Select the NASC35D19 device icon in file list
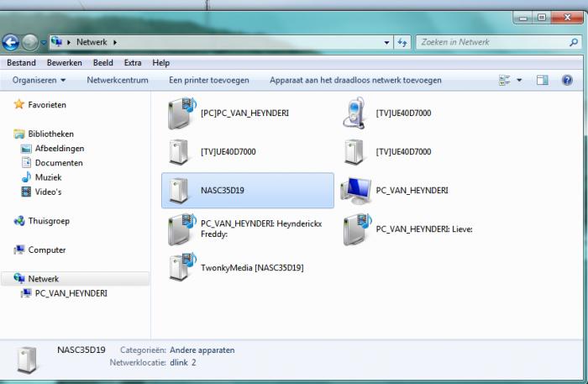The image size is (588, 384). pyautogui.click(x=178, y=191)
